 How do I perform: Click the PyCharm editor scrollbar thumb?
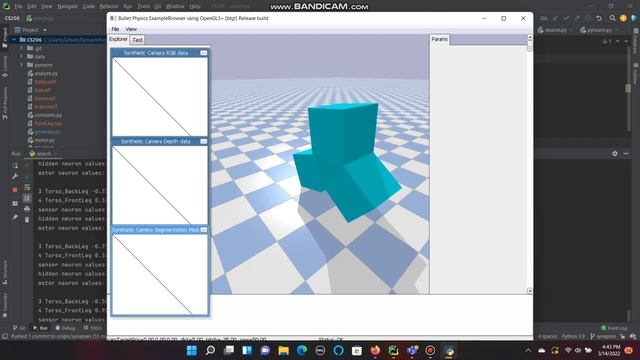(628, 88)
